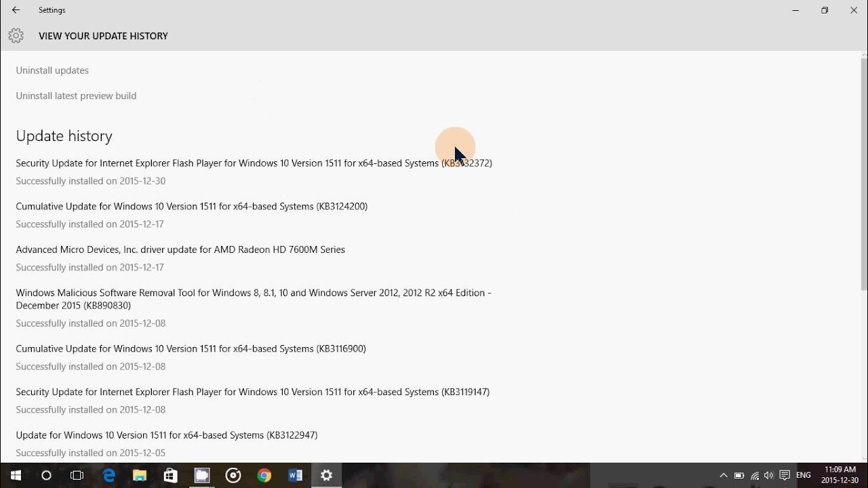
Task: Open the Chrome browser from the taskbar
Action: (264, 476)
